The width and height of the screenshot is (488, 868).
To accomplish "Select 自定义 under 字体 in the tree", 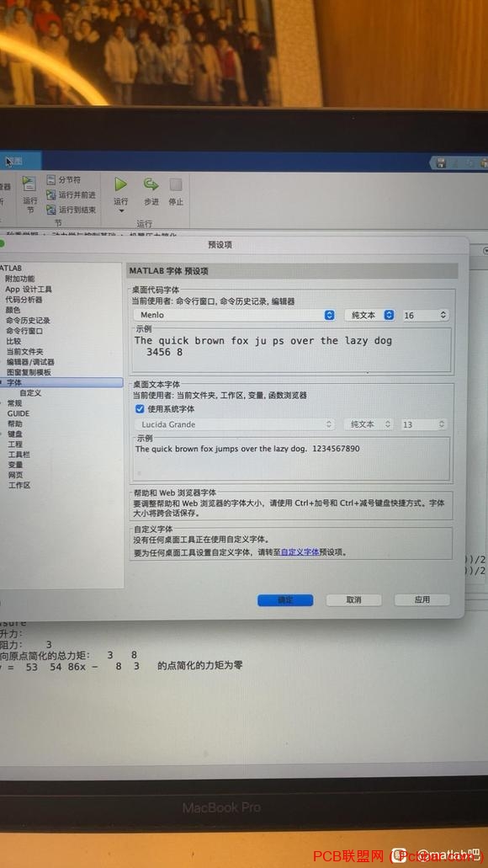I will click(30, 393).
